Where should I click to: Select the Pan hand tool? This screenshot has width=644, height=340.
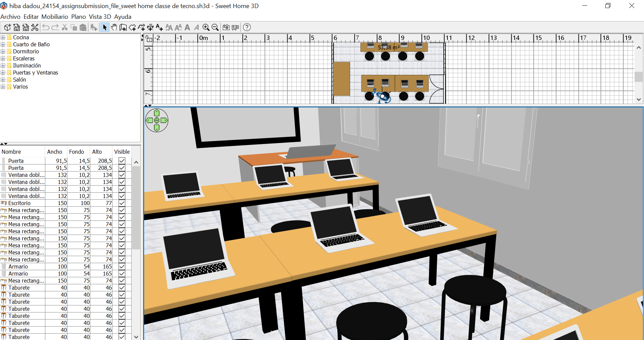pos(114,28)
